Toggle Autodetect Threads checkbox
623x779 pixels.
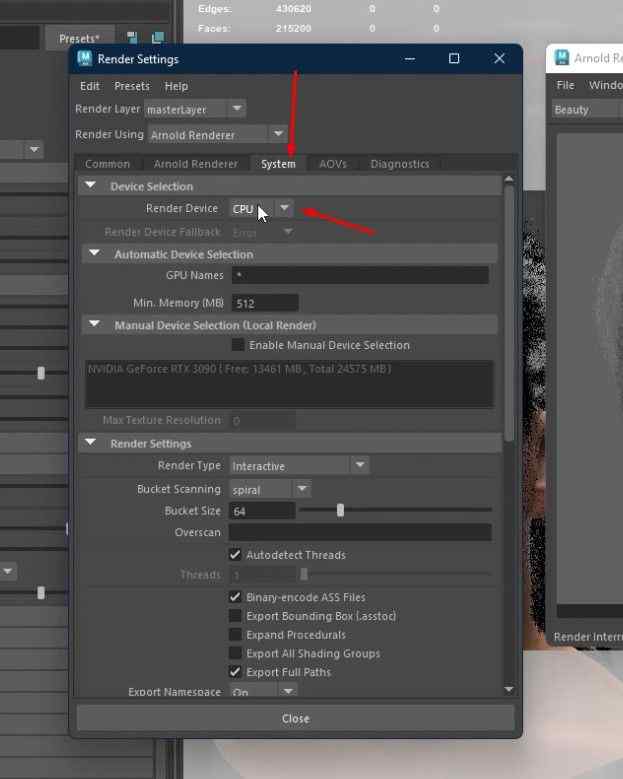(x=235, y=554)
